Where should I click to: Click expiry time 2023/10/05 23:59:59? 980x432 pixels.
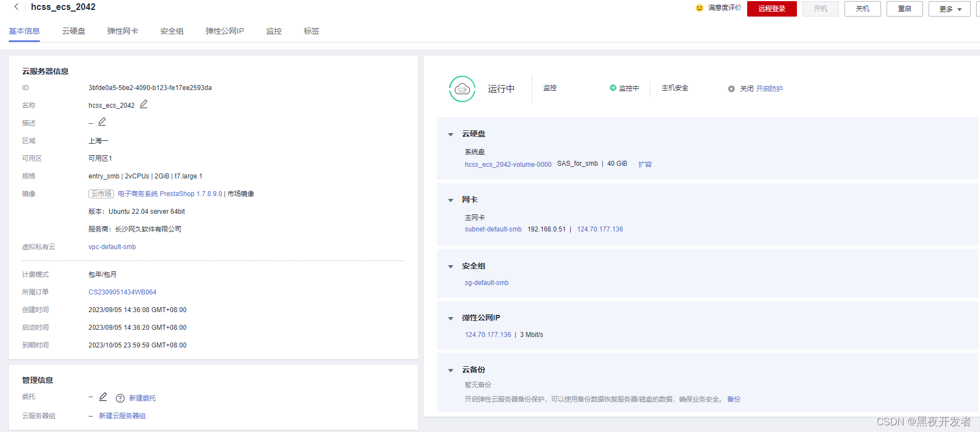pyautogui.click(x=137, y=345)
